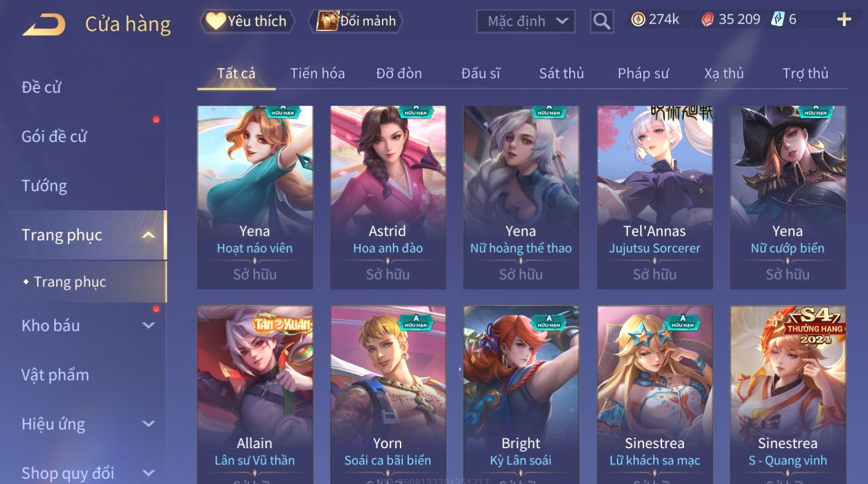The image size is (868, 484).
Task: Tap the red gem 35 209 icon
Action: pyautogui.click(x=707, y=20)
